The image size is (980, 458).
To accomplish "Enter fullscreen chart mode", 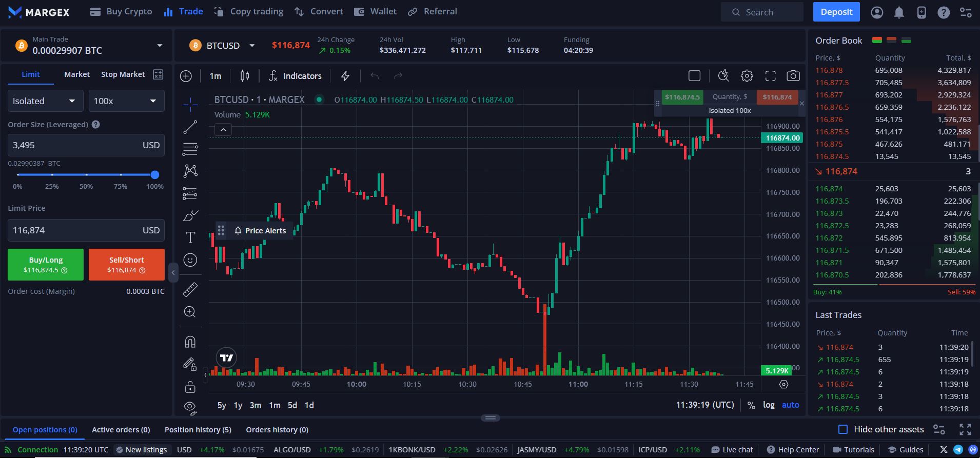I will click(x=770, y=76).
